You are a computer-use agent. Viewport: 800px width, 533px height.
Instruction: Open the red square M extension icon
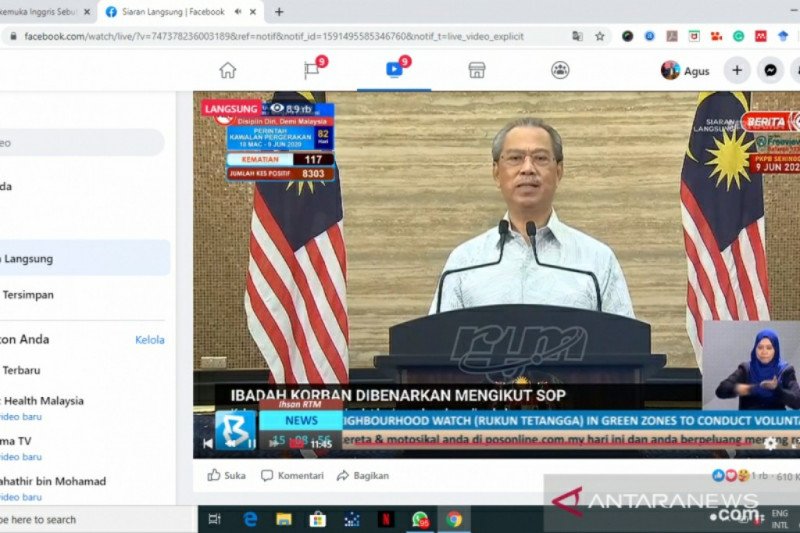pos(760,36)
